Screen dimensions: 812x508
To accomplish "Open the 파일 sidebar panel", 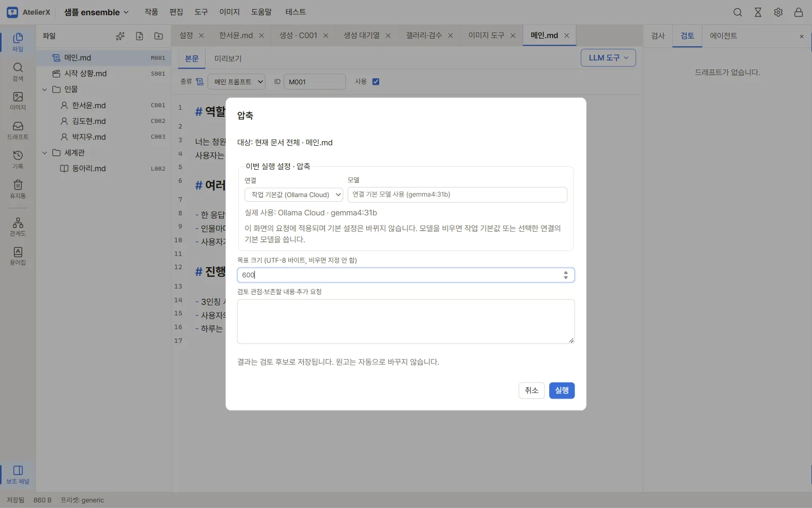I will coord(18,42).
